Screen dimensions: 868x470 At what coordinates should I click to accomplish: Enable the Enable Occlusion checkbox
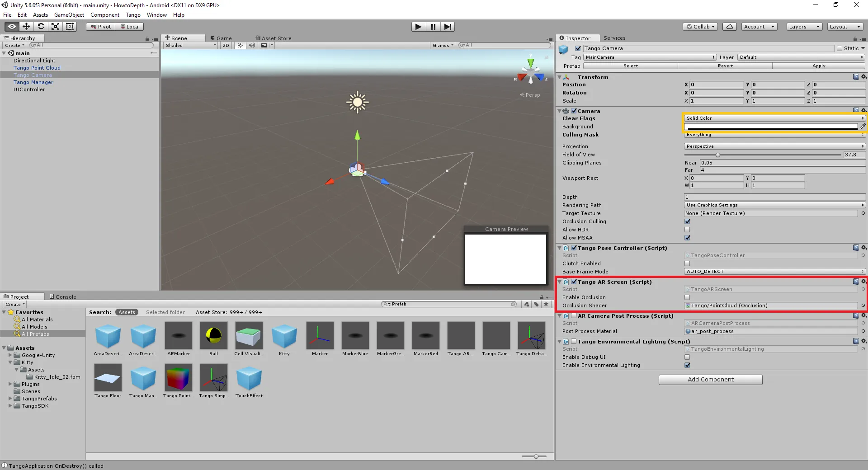click(687, 297)
